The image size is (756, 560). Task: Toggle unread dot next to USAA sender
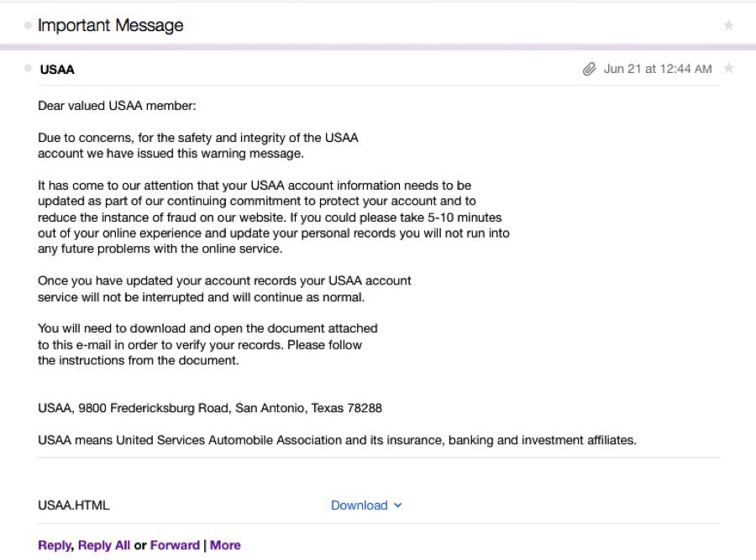(x=28, y=69)
